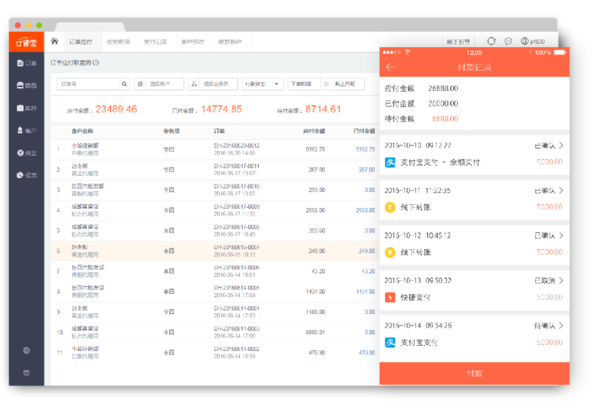Click amount 1434.00 in row 8's payable column
The width and height of the screenshot is (600, 411).
315,292
